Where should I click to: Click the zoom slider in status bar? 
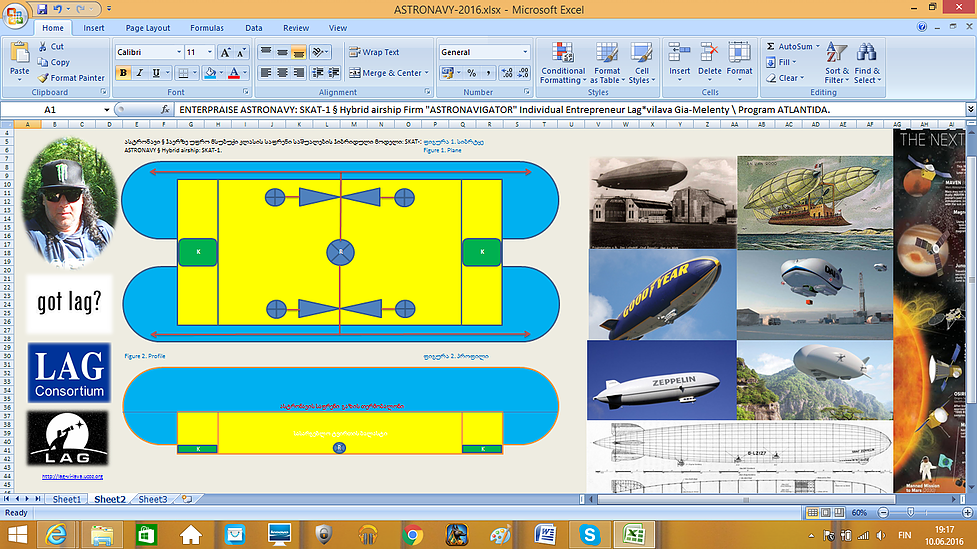[x=909, y=513]
